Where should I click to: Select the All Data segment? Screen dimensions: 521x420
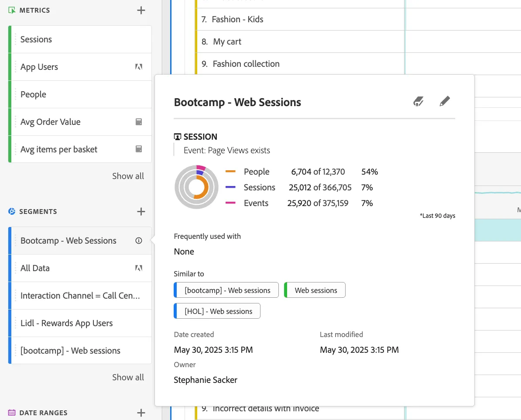[x=80, y=268]
